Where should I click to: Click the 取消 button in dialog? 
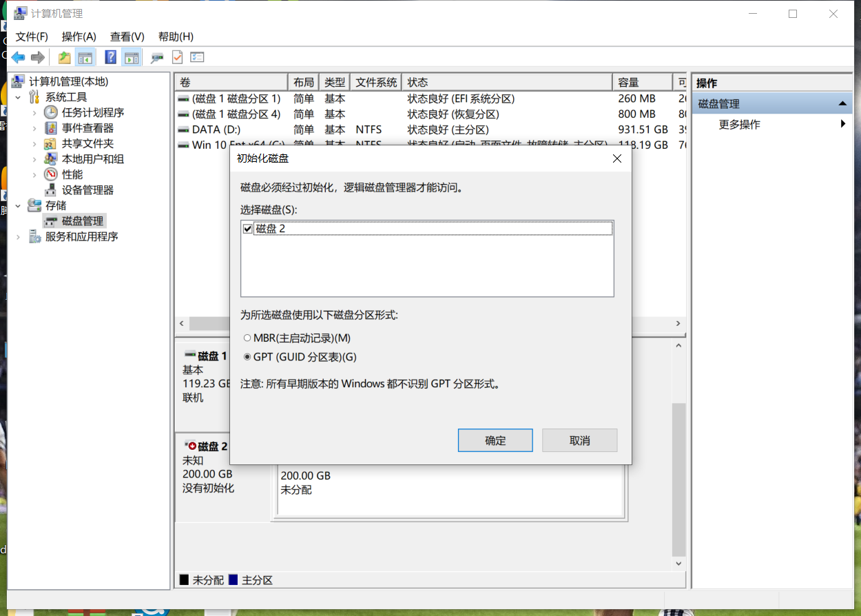tap(579, 441)
